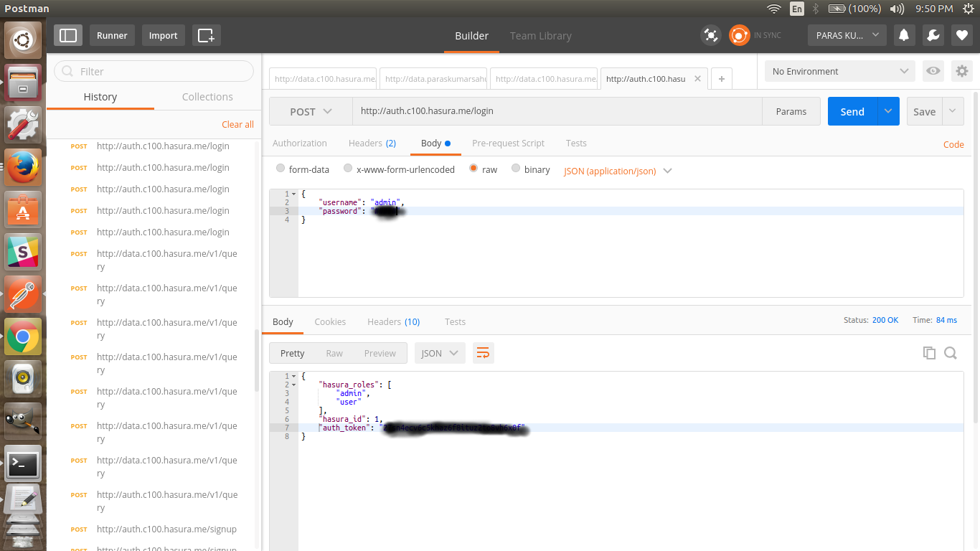Click the Postman icon in dock
This screenshot has height=551, width=980.
tap(23, 293)
